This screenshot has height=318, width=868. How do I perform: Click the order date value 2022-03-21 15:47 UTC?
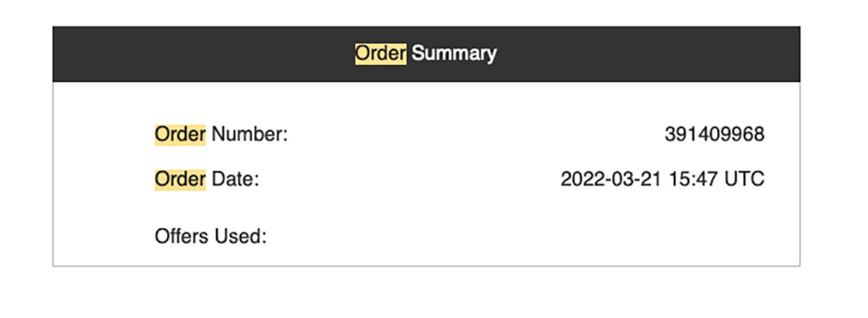662,179
